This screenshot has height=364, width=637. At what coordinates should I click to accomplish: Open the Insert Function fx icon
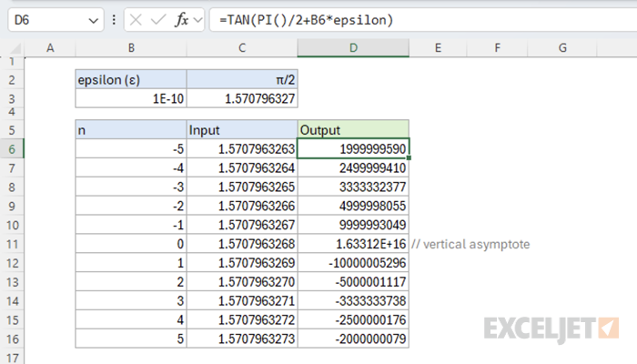click(181, 19)
